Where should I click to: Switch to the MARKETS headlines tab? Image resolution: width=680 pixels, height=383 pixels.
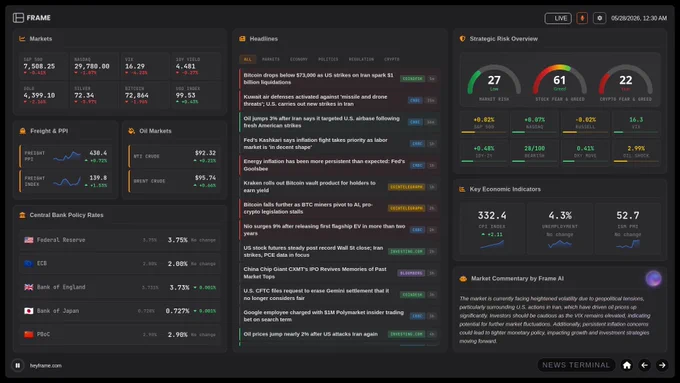click(x=271, y=59)
